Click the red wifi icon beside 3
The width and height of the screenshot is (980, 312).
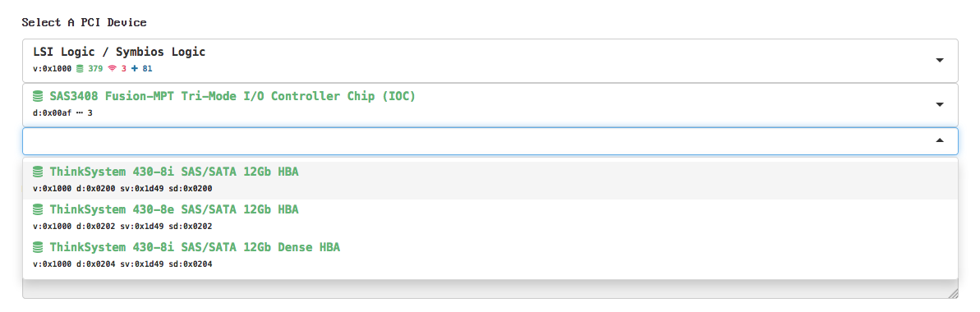(113, 68)
